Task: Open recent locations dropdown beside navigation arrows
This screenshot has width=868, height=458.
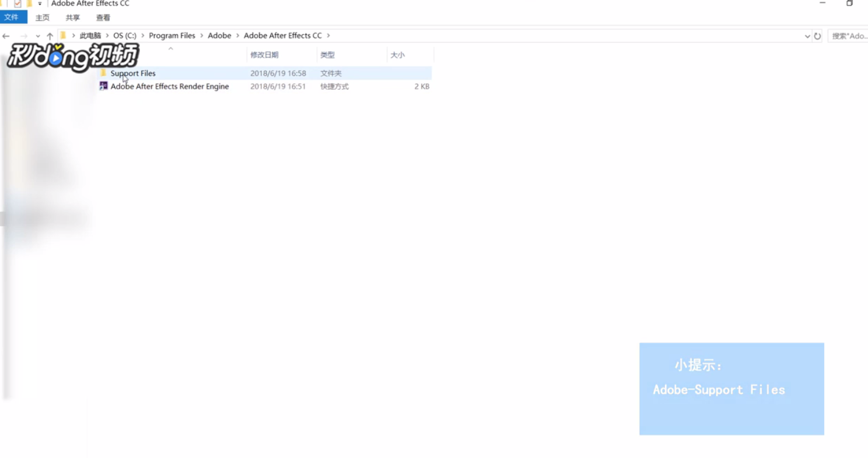Action: tap(38, 36)
